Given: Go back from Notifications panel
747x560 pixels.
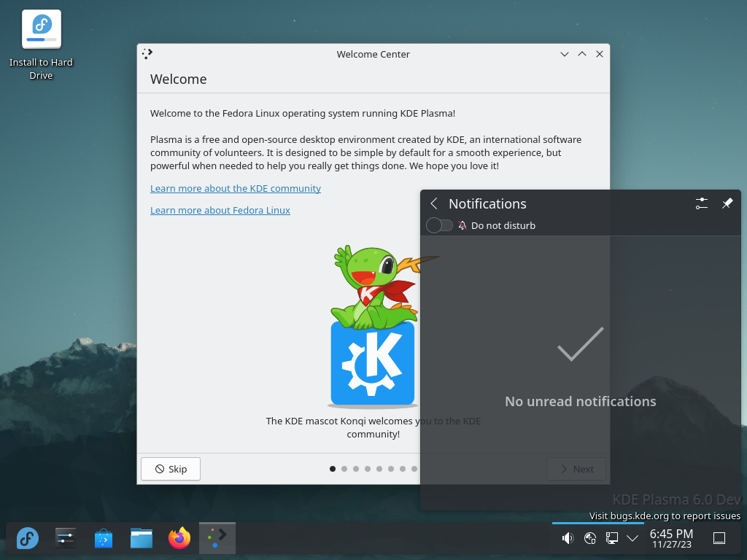Looking at the screenshot, I should tap(433, 204).
